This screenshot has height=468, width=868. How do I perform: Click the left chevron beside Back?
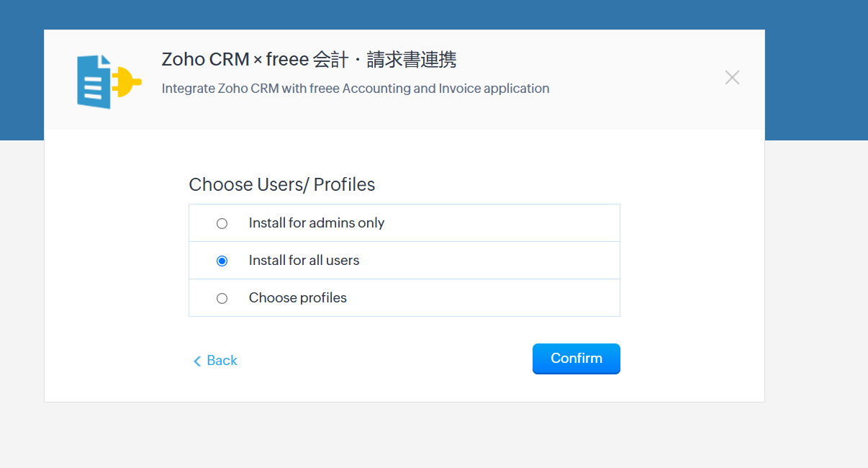pyautogui.click(x=197, y=361)
